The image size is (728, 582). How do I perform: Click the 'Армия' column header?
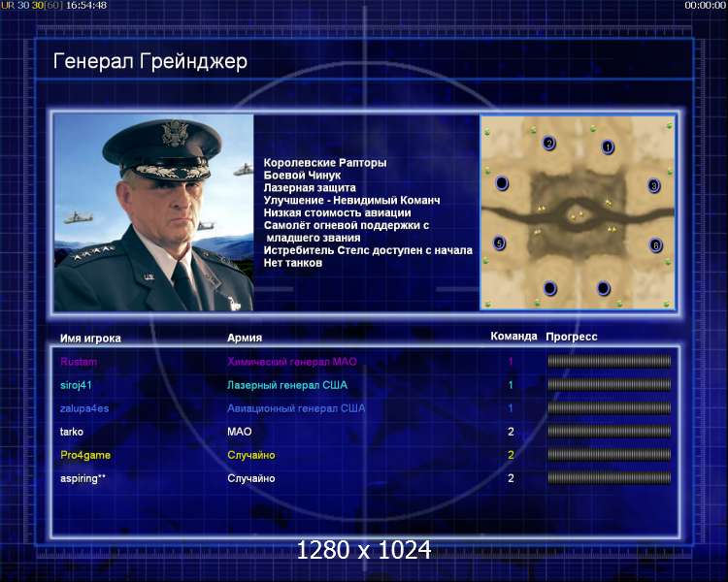(245, 338)
